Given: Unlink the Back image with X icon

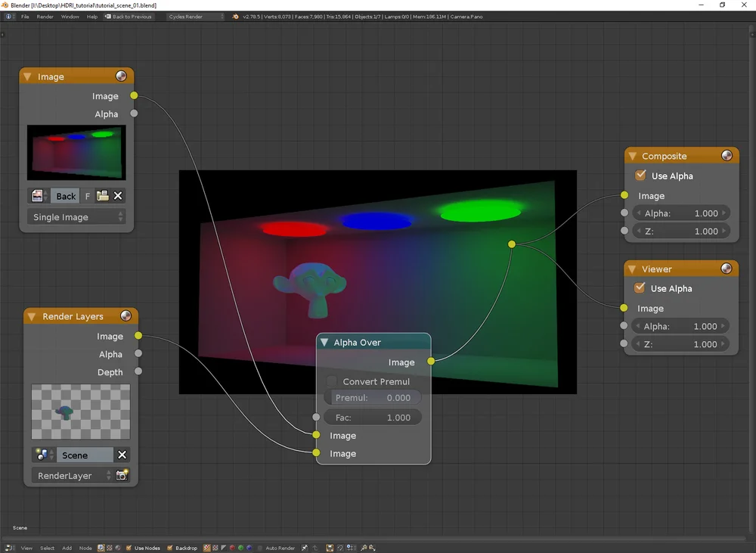Looking at the screenshot, I should point(118,196).
